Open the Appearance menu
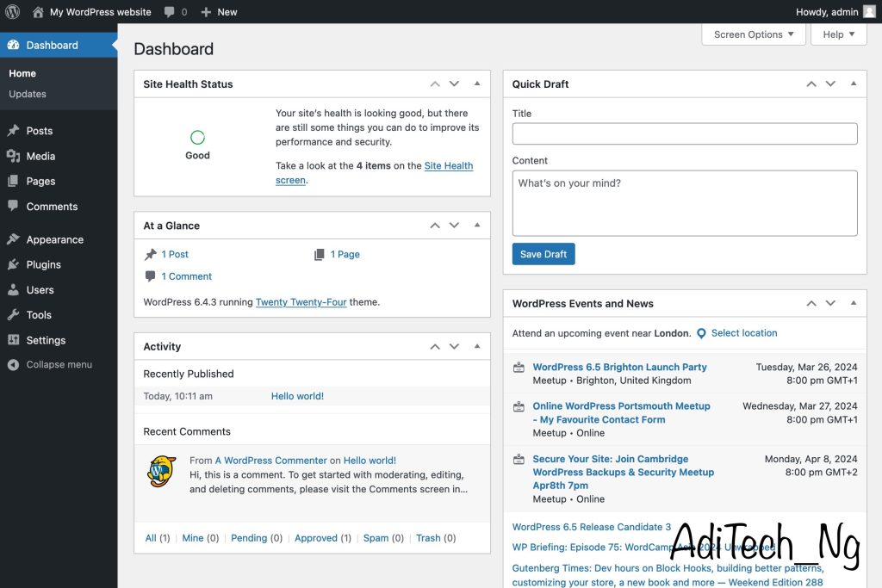This screenshot has width=882, height=588. pos(59,239)
